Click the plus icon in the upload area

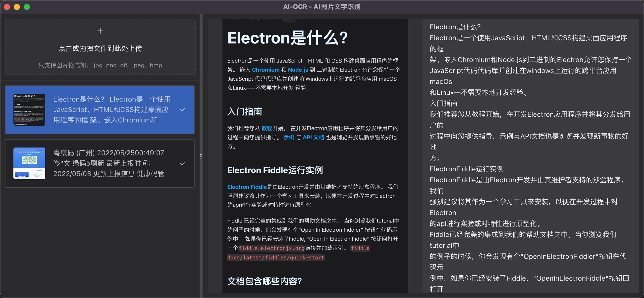[100, 31]
